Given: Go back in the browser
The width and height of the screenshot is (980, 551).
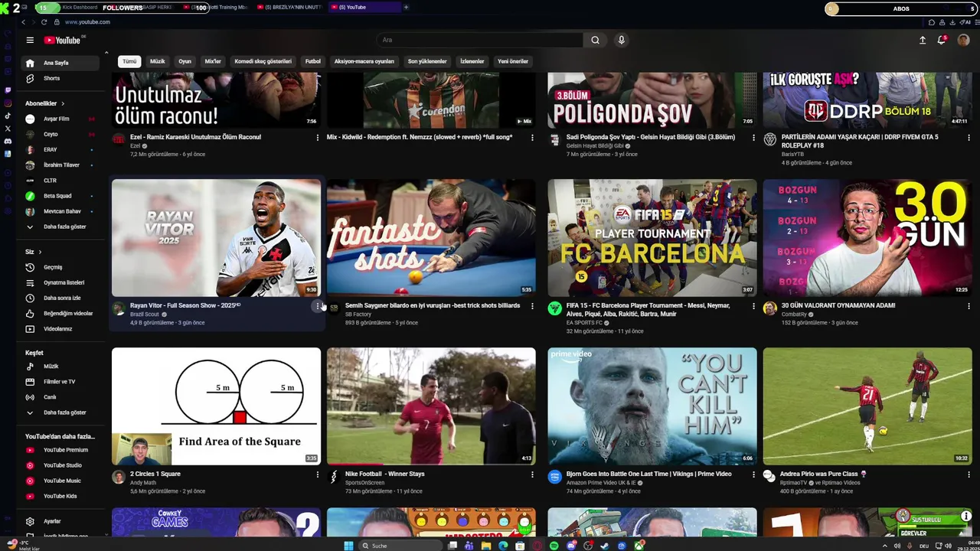Looking at the screenshot, I should tap(24, 22).
